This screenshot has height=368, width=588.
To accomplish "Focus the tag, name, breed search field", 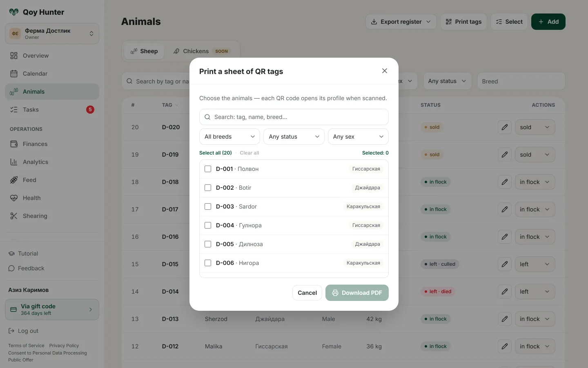I will click(294, 117).
